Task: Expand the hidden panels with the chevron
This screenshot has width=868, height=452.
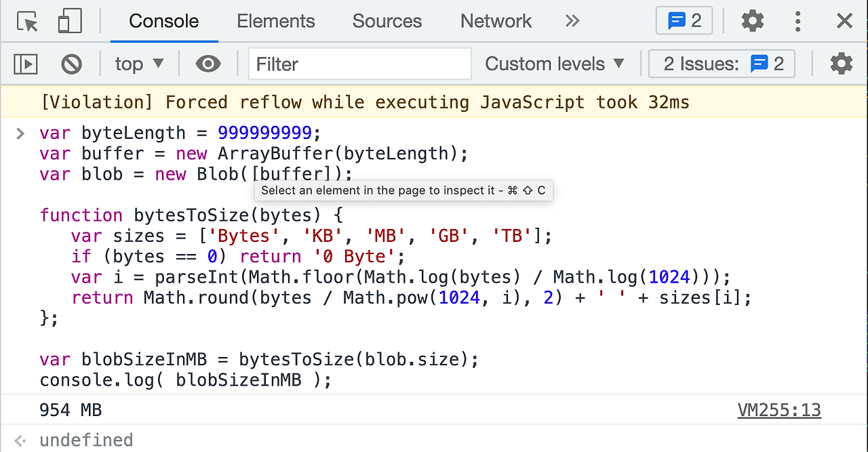Action: coord(572,21)
